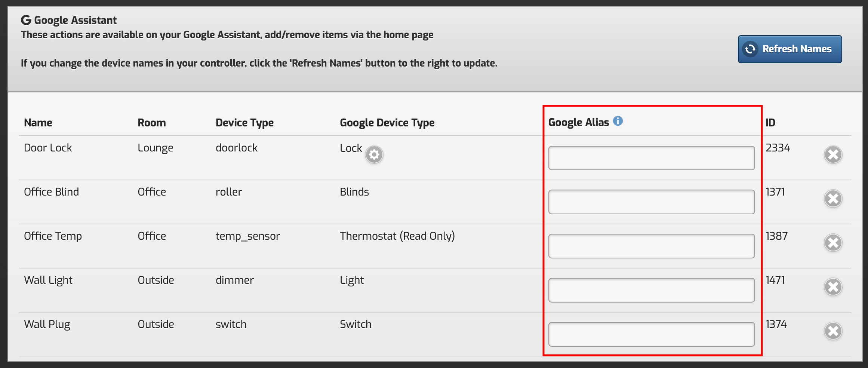868x368 pixels.
Task: Click the Lounge room cell
Action: point(156,148)
